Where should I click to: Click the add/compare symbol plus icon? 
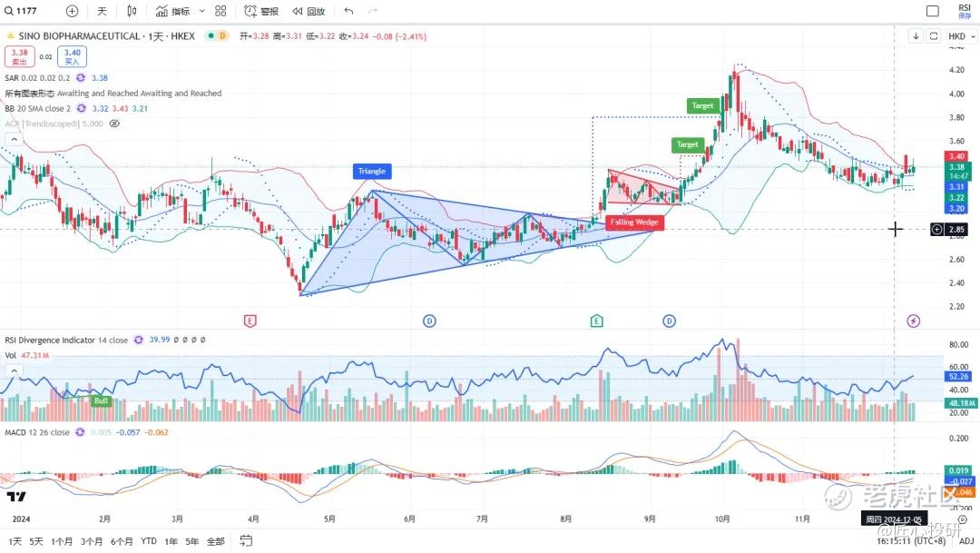pyautogui.click(x=72, y=11)
